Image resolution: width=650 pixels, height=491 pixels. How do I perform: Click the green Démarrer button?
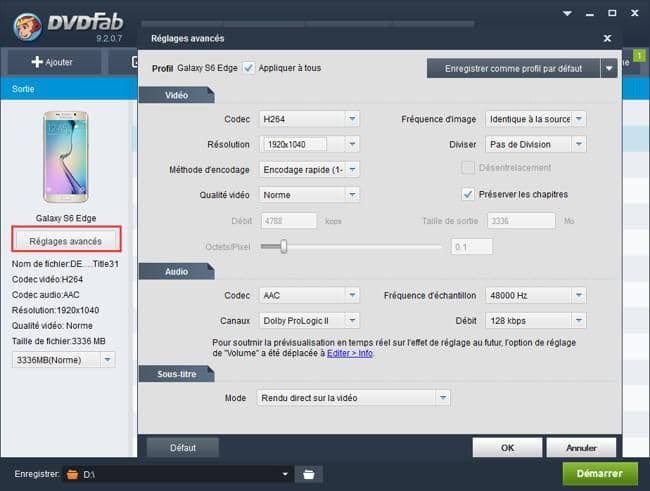600,474
